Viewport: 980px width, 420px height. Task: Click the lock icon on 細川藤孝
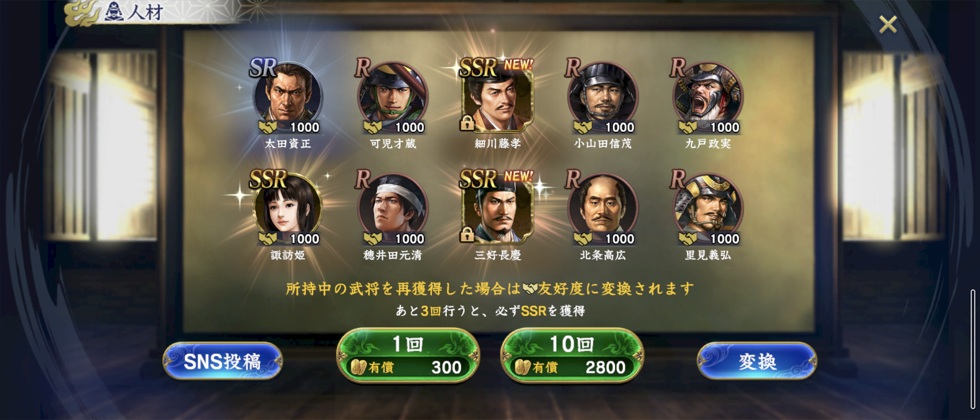coord(467,124)
